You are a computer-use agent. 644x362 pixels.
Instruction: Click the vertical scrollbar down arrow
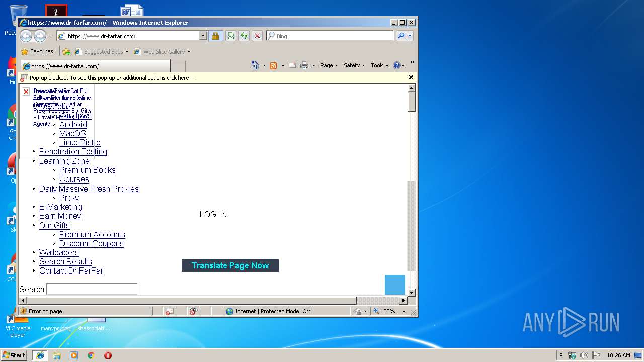(411, 292)
